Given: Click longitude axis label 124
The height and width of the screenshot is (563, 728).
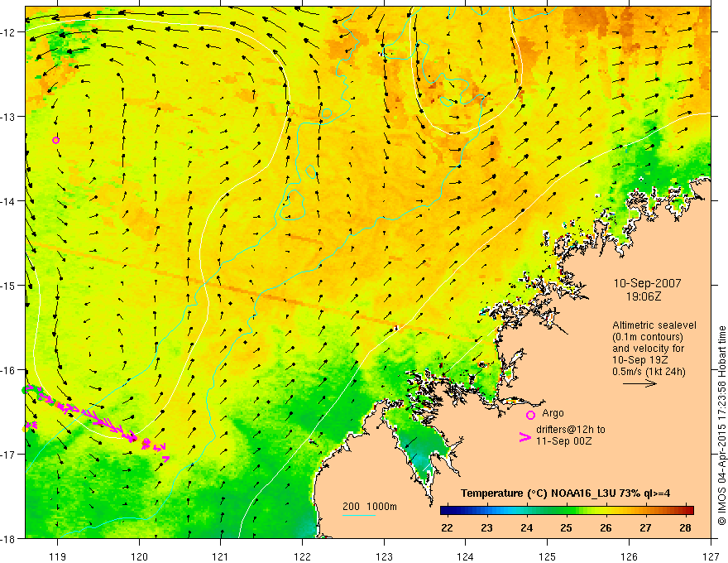Looking at the screenshot, I should [x=466, y=556].
